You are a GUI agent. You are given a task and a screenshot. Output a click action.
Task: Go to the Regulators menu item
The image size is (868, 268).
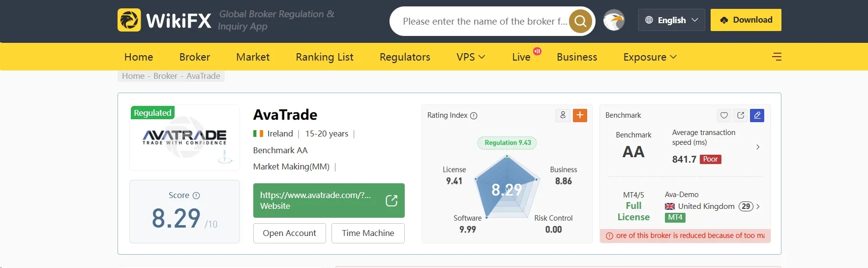tap(405, 57)
